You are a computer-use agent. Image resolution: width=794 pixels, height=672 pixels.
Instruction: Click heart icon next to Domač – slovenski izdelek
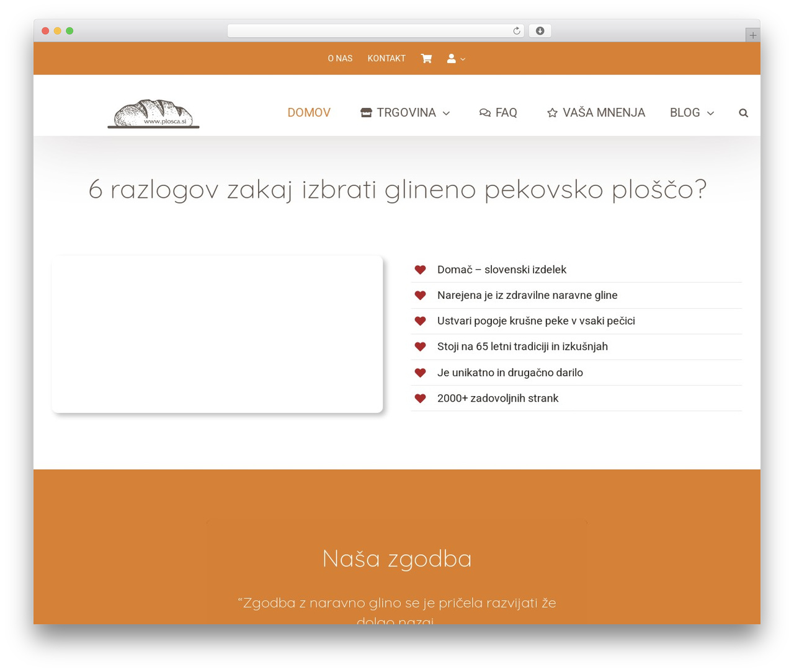tap(420, 270)
